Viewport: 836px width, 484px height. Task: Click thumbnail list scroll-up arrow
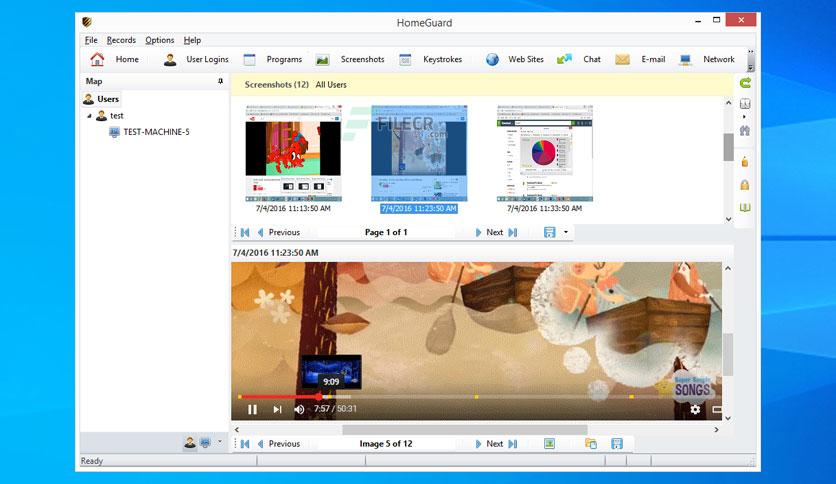(728, 102)
